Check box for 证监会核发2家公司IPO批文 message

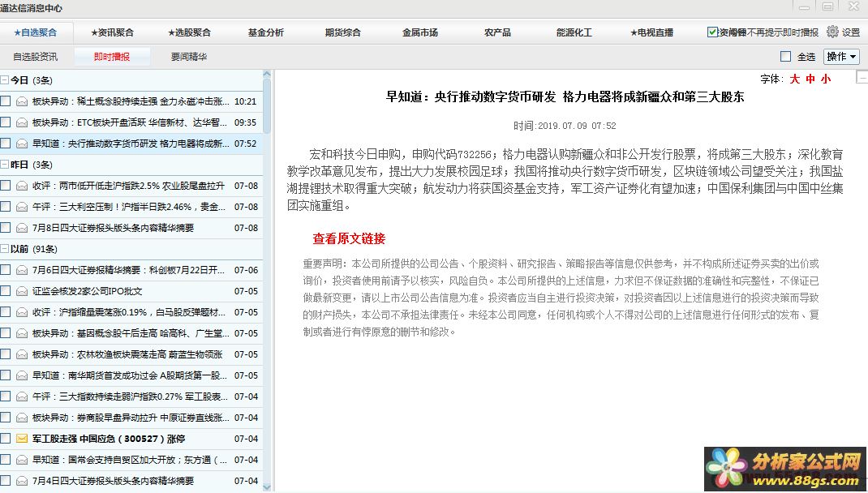pos(6,290)
